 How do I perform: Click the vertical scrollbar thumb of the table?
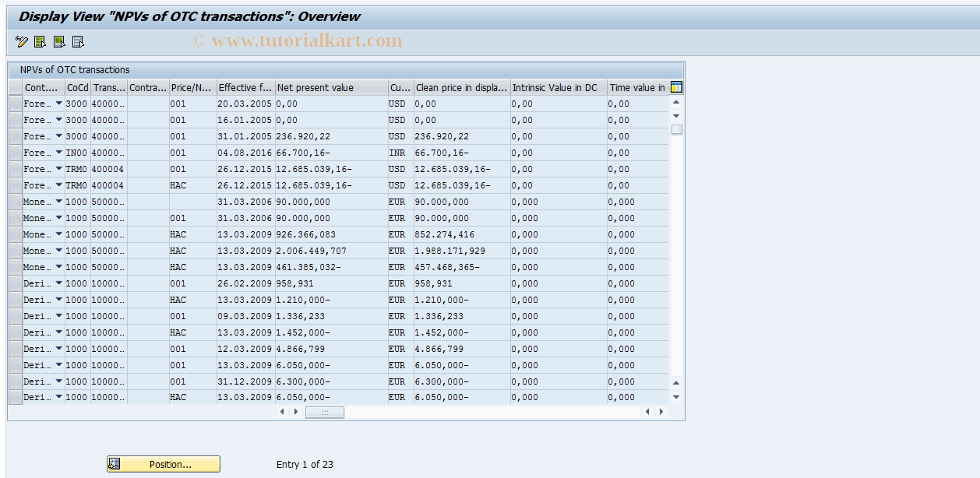(x=676, y=129)
